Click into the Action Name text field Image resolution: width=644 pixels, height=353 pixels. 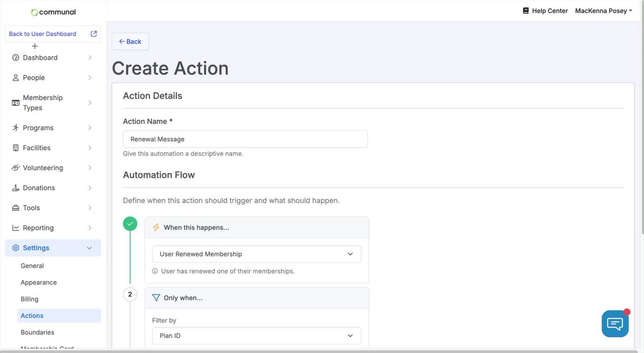[245, 139]
